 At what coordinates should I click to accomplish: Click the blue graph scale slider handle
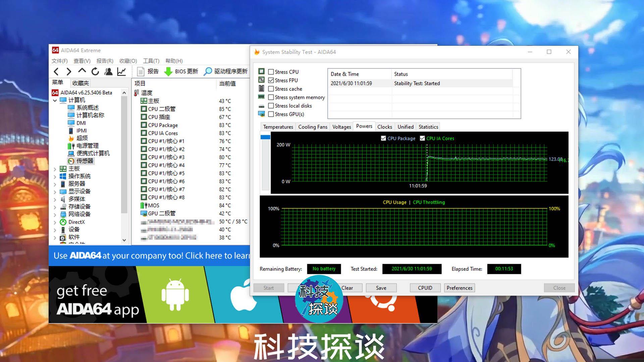coord(265,137)
